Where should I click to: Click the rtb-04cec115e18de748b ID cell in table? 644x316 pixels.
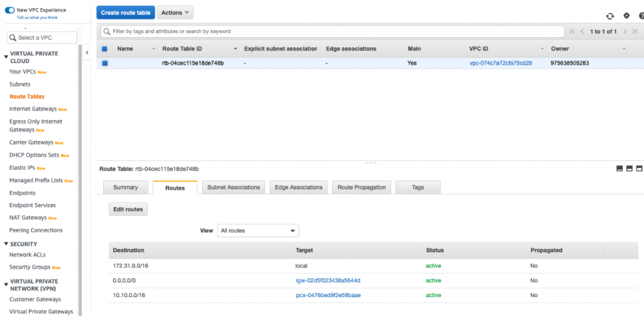[193, 64]
